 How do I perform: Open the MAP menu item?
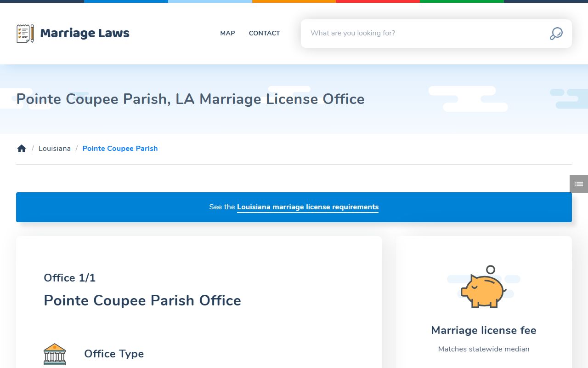227,33
